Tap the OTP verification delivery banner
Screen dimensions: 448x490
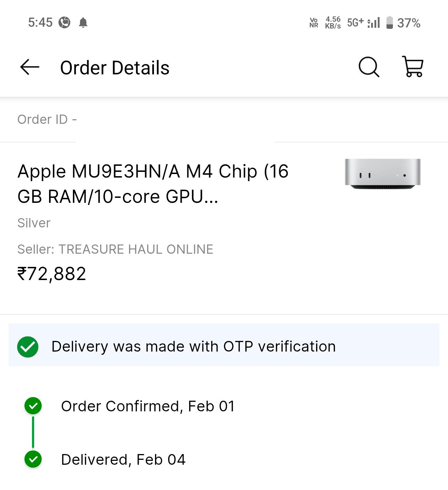224,345
